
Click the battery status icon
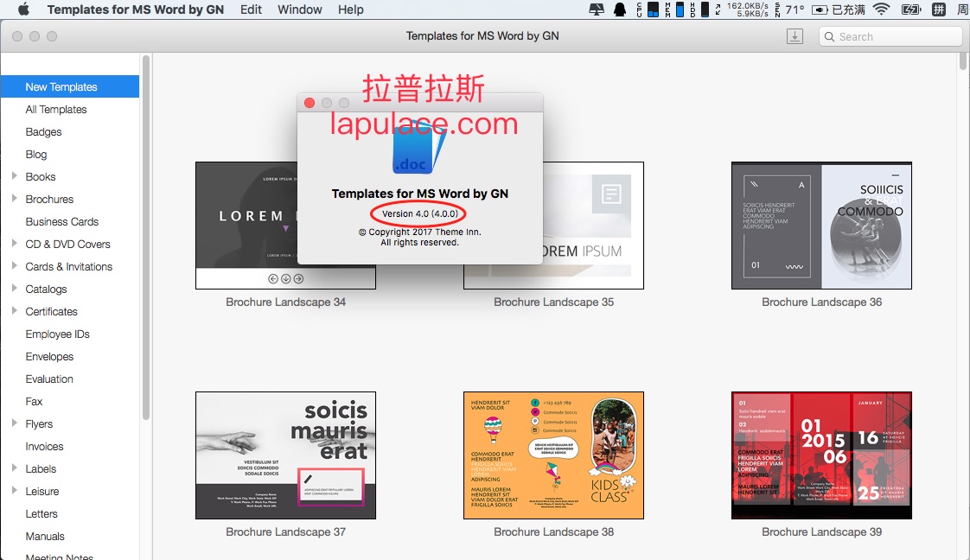click(x=911, y=10)
